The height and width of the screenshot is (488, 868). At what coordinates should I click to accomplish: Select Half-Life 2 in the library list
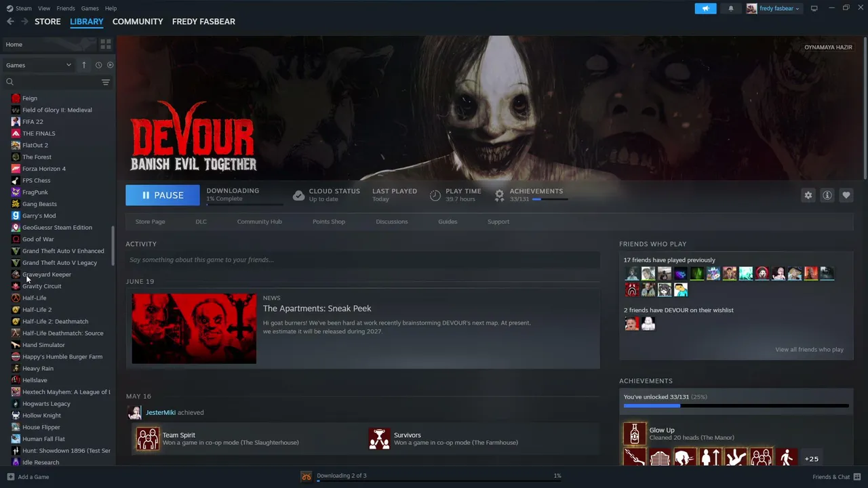click(x=37, y=310)
